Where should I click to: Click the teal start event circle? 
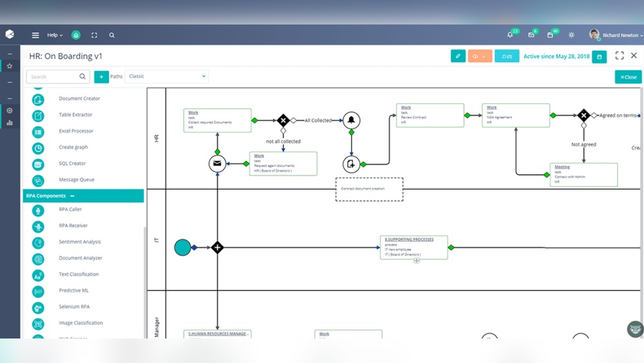pos(183,248)
